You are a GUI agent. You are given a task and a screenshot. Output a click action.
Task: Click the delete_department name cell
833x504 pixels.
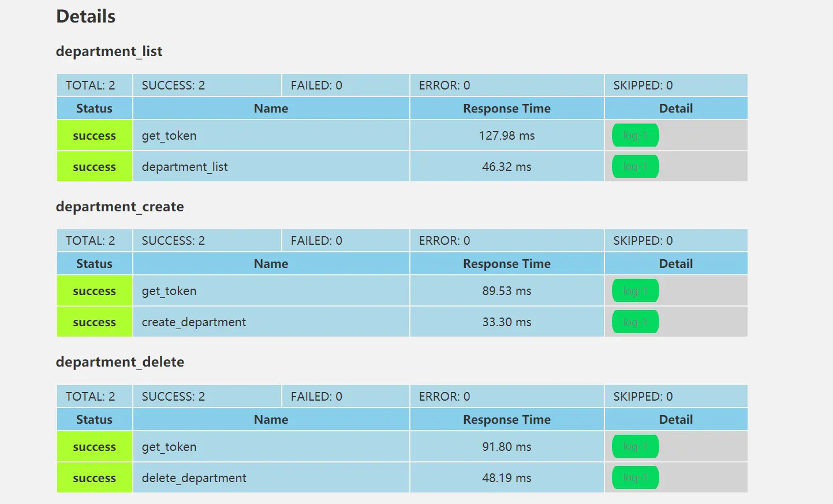click(271, 477)
